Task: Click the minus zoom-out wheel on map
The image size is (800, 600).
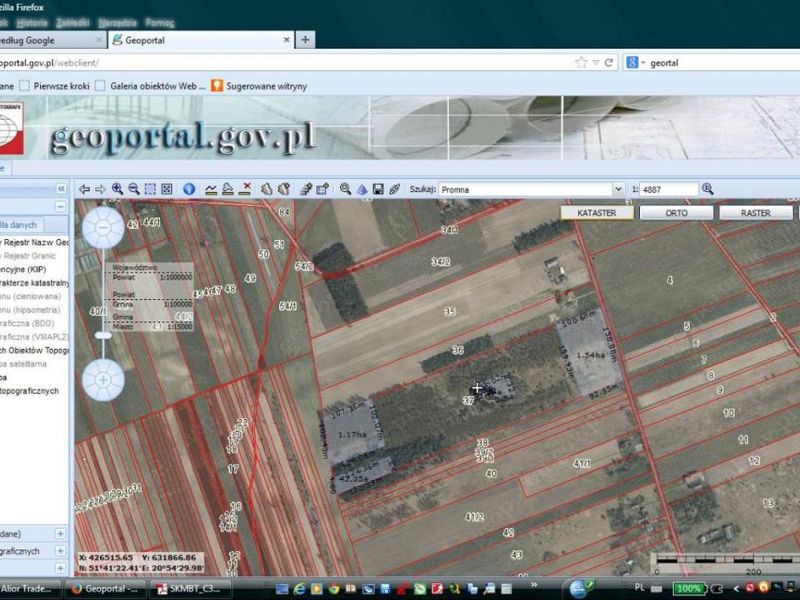Action: pos(103,228)
